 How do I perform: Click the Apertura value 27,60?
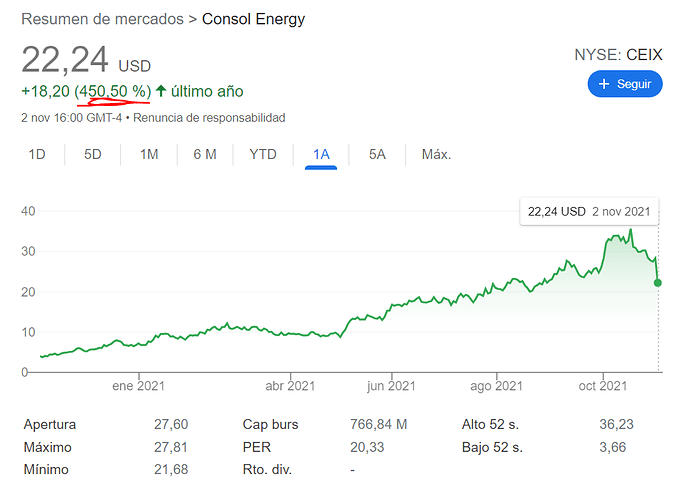coord(171,424)
